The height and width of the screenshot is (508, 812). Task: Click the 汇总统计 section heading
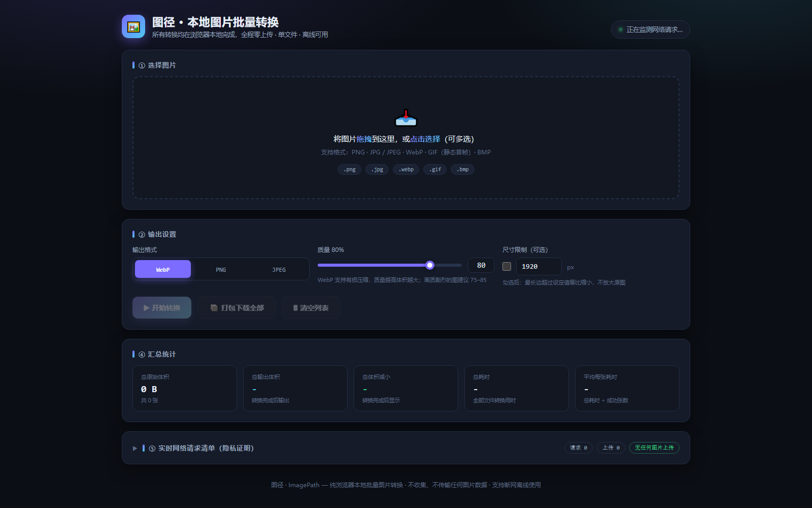point(157,354)
